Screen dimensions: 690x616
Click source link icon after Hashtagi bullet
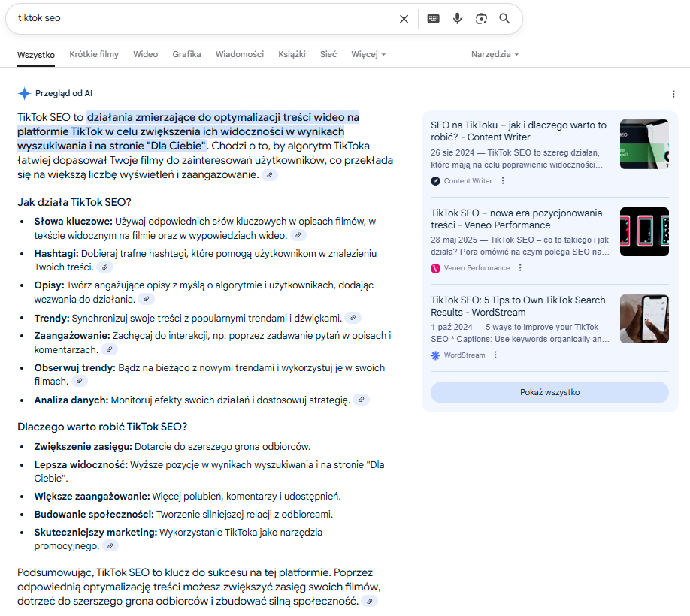pos(106,267)
